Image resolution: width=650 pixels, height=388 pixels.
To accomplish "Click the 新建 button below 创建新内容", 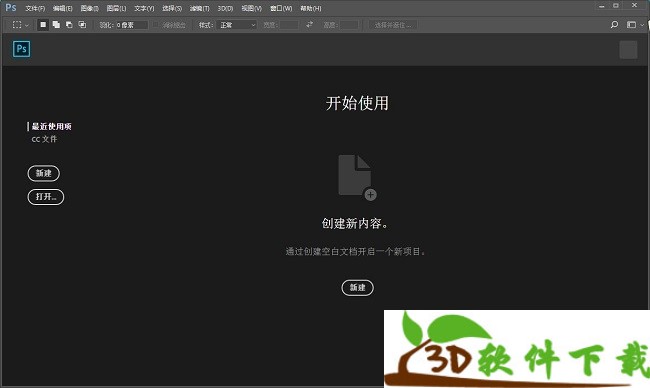I will 357,288.
